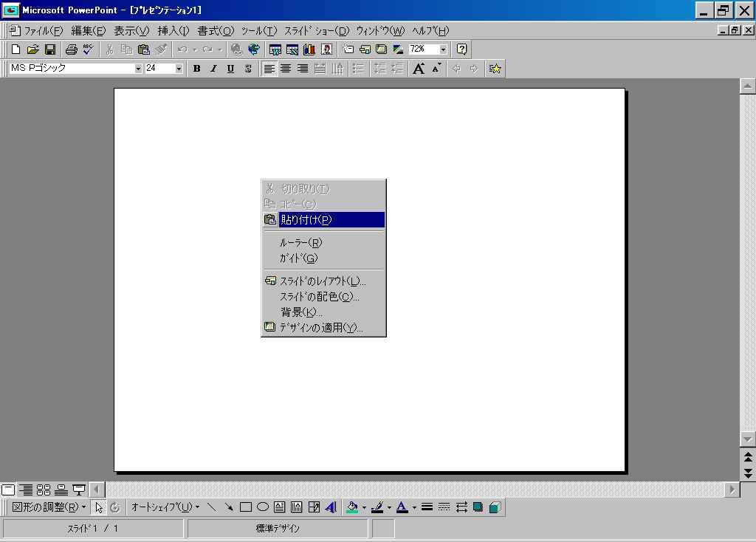The height and width of the screenshot is (542, 756).
Task: Select the Line drawing tool
Action: tap(212, 507)
